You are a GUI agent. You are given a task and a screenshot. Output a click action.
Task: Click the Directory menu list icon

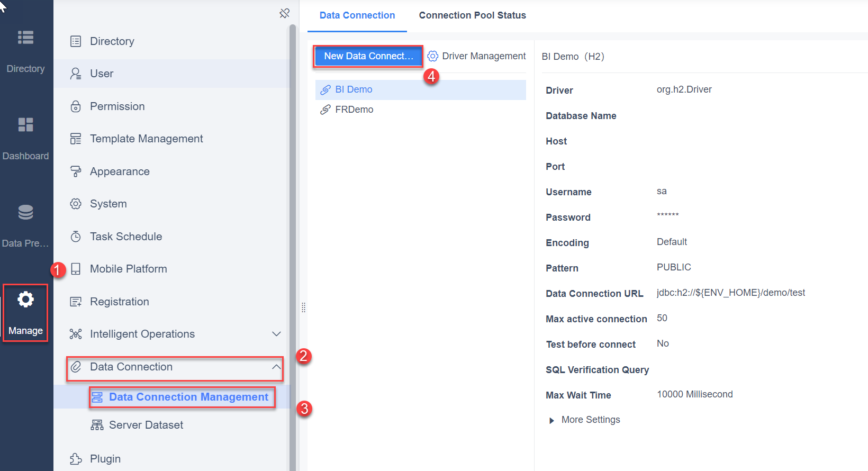(x=76, y=41)
